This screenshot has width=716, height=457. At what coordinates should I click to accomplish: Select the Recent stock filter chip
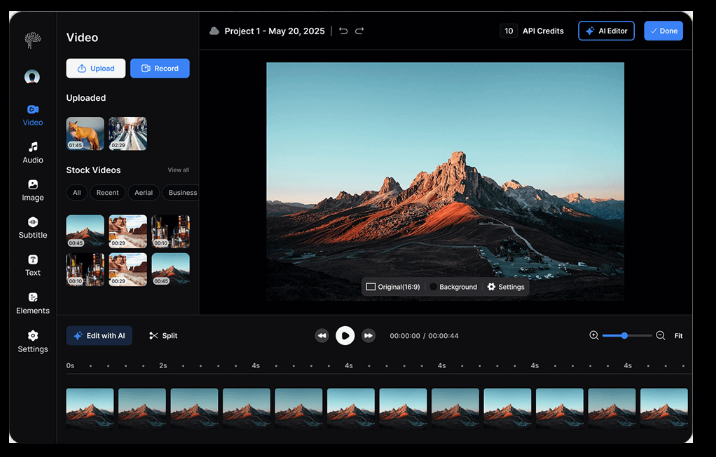click(x=107, y=193)
